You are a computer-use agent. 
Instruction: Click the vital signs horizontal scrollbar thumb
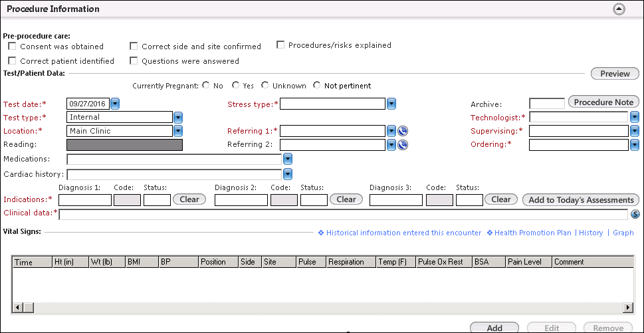click(29, 307)
